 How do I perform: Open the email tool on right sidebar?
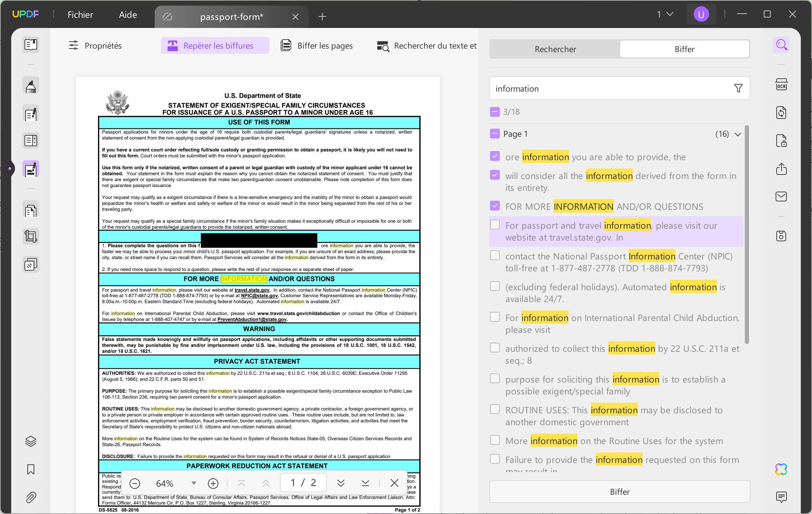pyautogui.click(x=782, y=196)
